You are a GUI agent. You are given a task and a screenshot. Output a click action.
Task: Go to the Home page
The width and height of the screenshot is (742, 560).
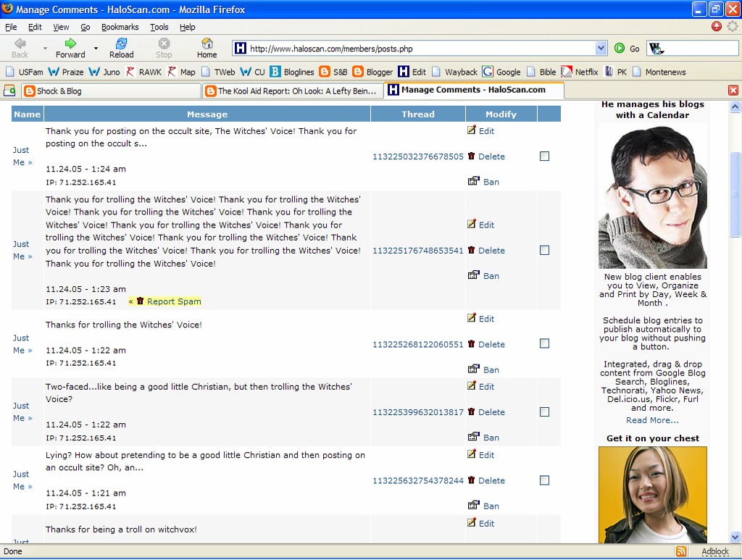[207, 49]
